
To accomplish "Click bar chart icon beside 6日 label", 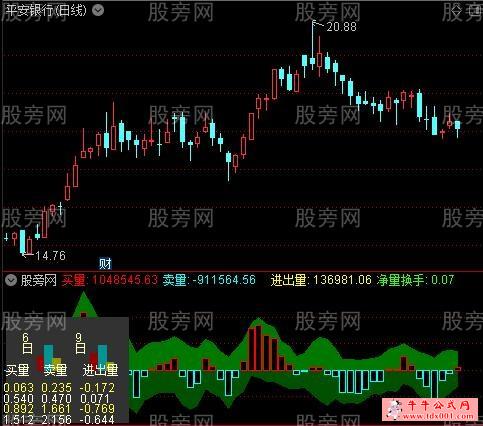I will click(x=49, y=356).
